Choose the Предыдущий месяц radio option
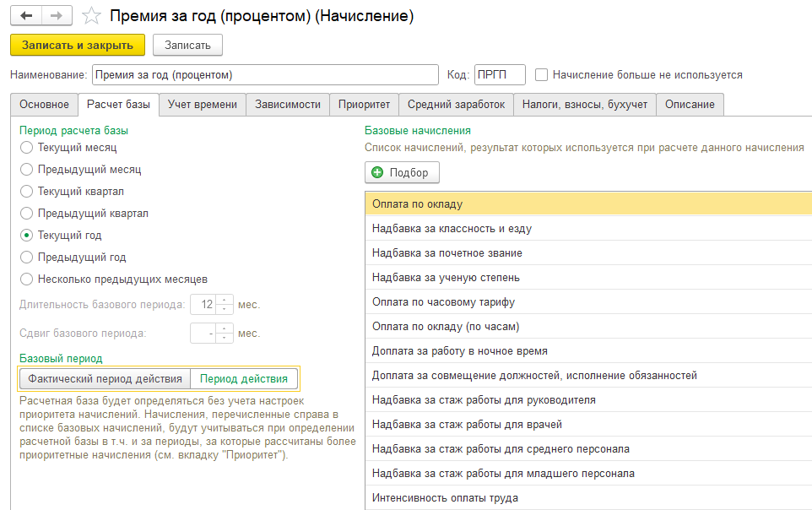 pyautogui.click(x=26, y=170)
